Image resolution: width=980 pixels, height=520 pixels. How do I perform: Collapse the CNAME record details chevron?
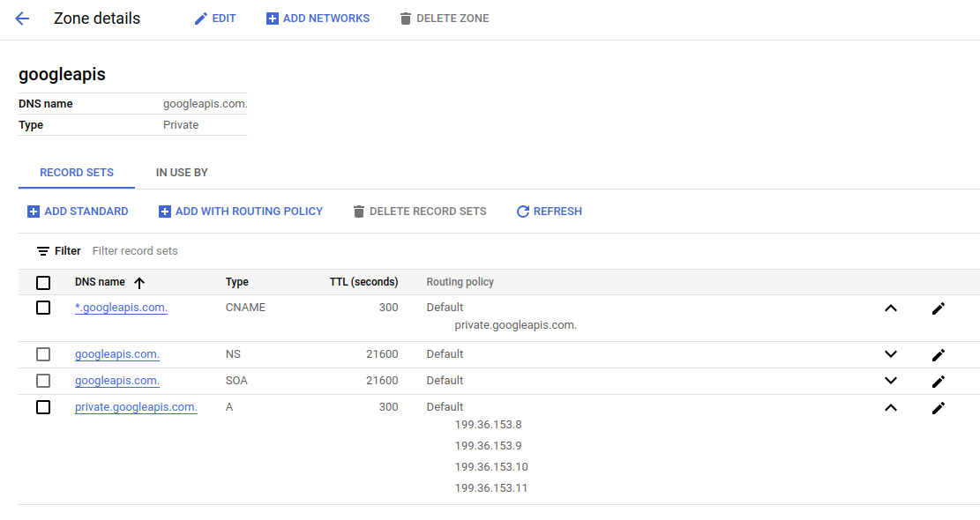click(x=891, y=308)
